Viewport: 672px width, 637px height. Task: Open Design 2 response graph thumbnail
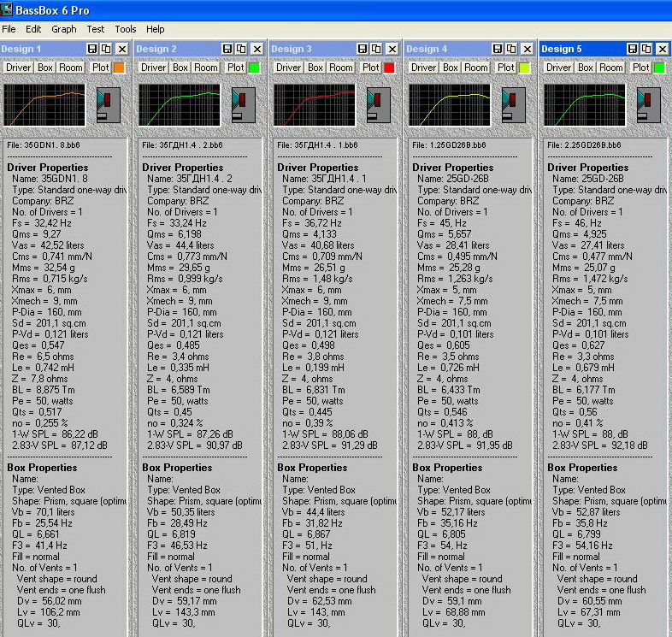pyautogui.click(x=180, y=105)
